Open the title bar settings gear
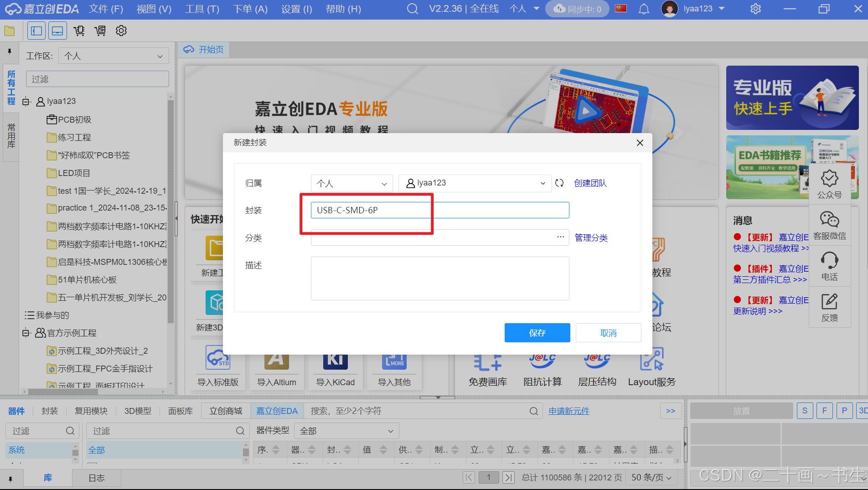868x490 pixels. [755, 9]
